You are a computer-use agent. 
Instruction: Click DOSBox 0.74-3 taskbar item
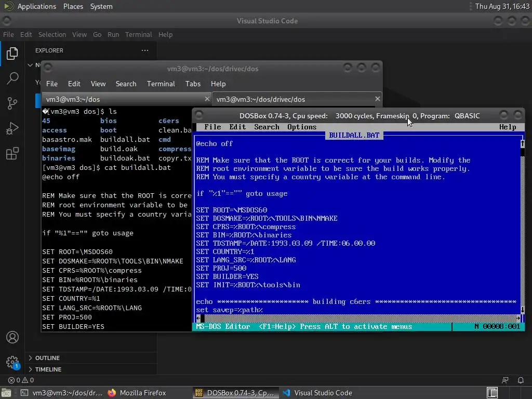click(235, 393)
